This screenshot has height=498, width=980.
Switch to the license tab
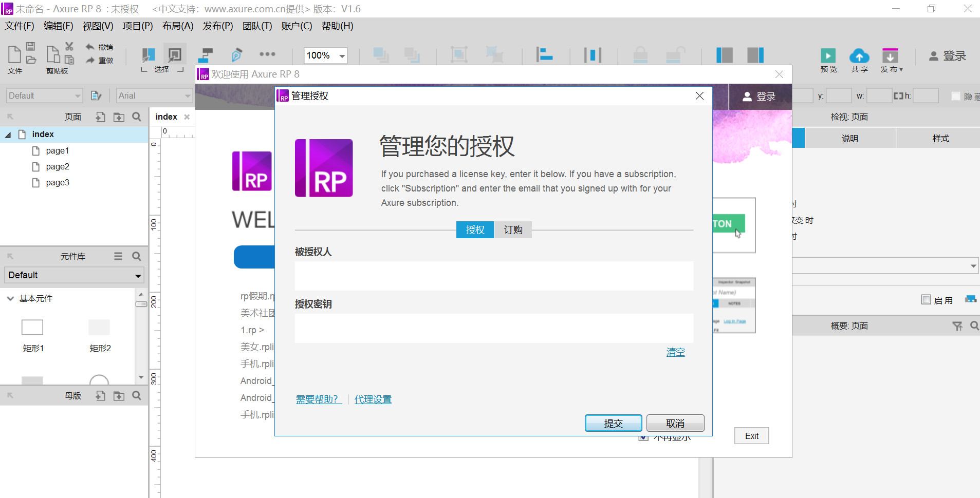tap(475, 230)
